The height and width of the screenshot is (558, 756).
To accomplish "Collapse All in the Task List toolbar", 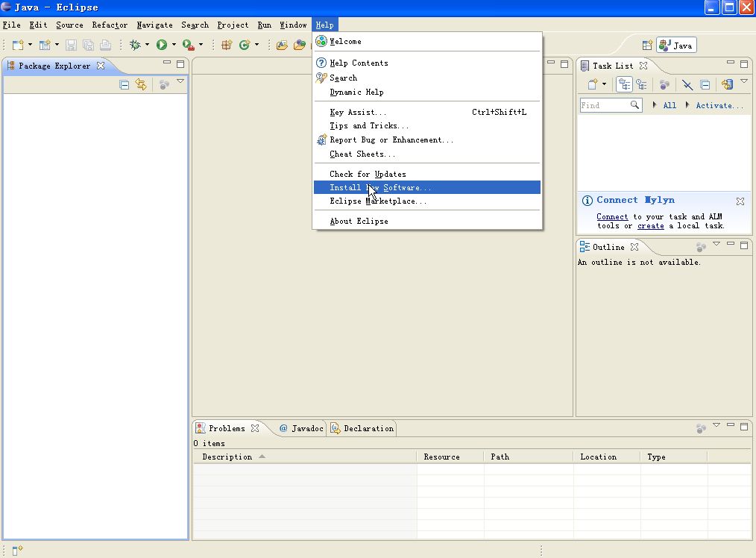I will [705, 85].
